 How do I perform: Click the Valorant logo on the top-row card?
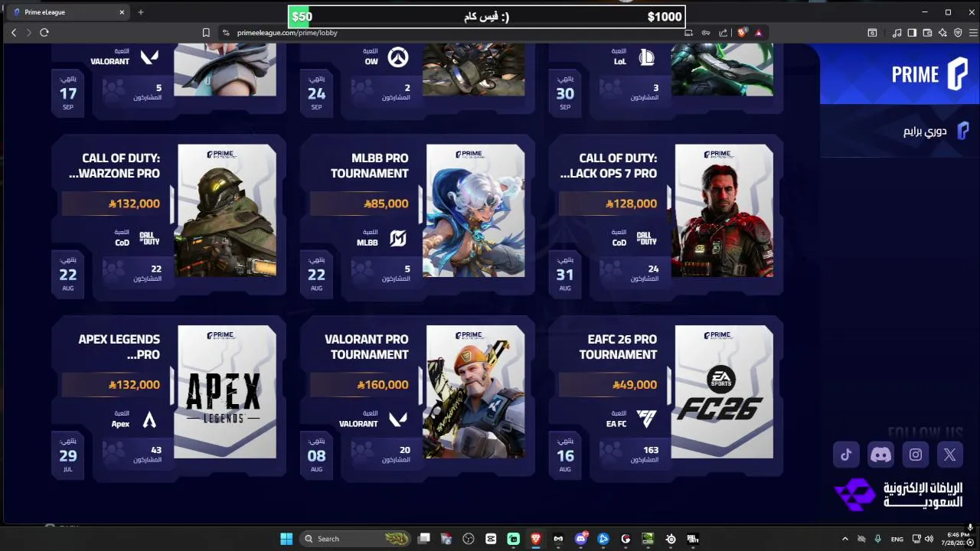point(149,57)
